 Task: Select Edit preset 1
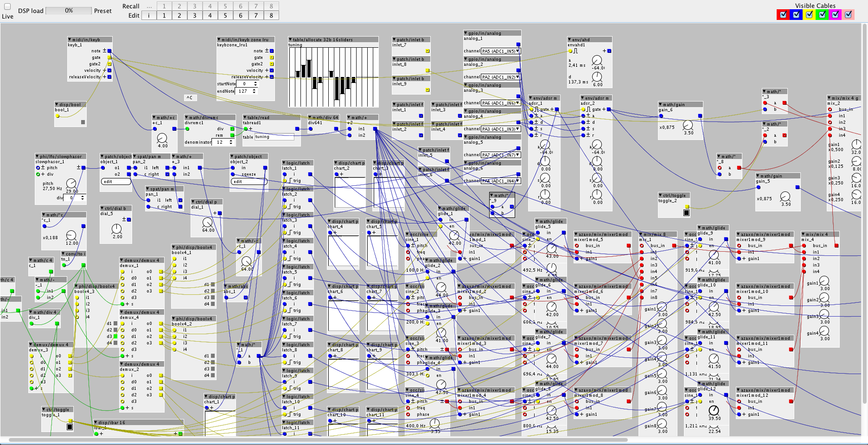164,15
